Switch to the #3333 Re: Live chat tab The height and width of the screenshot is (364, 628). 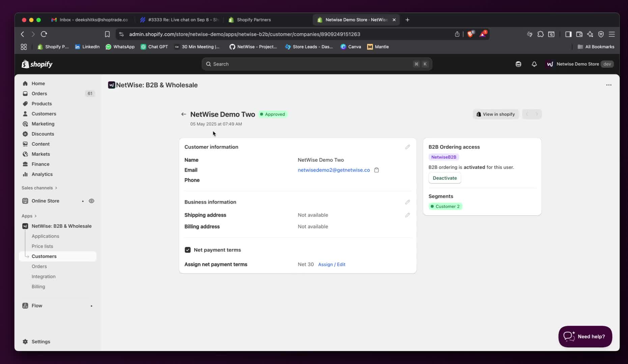pyautogui.click(x=179, y=20)
